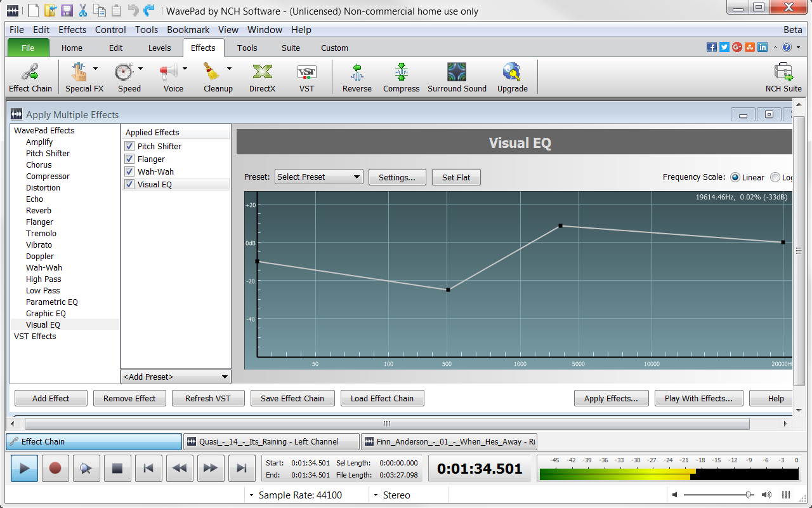The image size is (812, 508).
Task: Disable the Pitch Shifter effect
Action: coord(129,146)
